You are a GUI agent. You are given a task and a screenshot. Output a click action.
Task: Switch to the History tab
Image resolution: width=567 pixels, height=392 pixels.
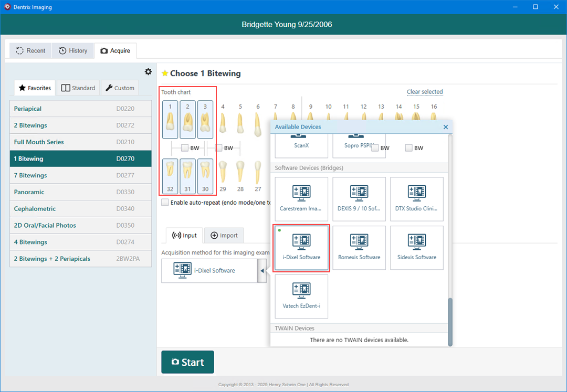coord(73,51)
